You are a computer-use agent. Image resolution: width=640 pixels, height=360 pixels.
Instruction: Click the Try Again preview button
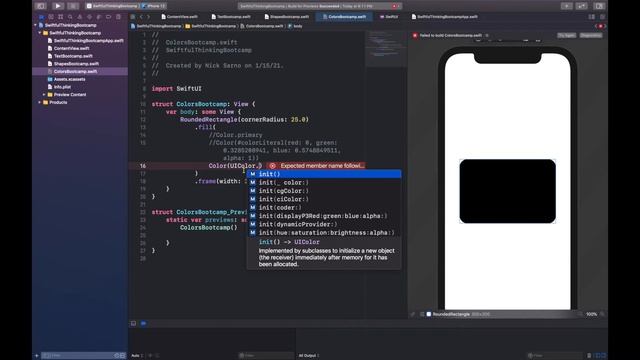[567, 36]
